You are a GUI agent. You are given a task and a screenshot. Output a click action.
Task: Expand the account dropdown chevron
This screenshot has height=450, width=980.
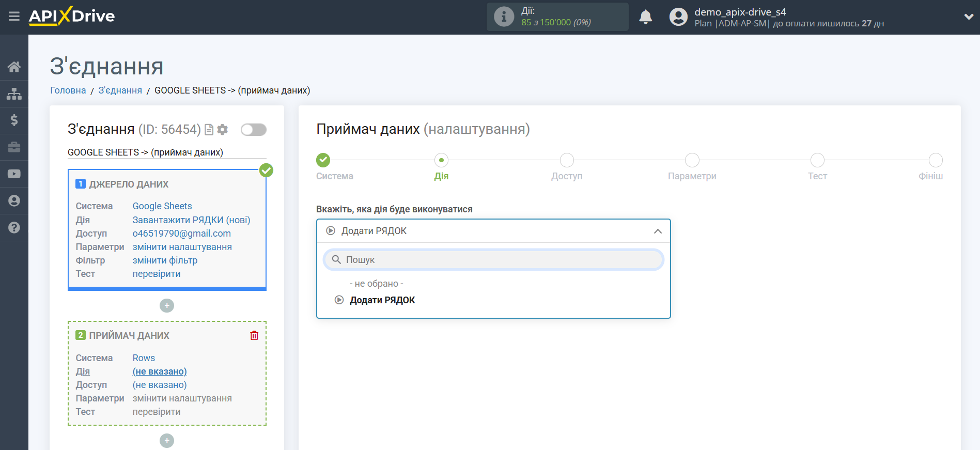coord(969,17)
